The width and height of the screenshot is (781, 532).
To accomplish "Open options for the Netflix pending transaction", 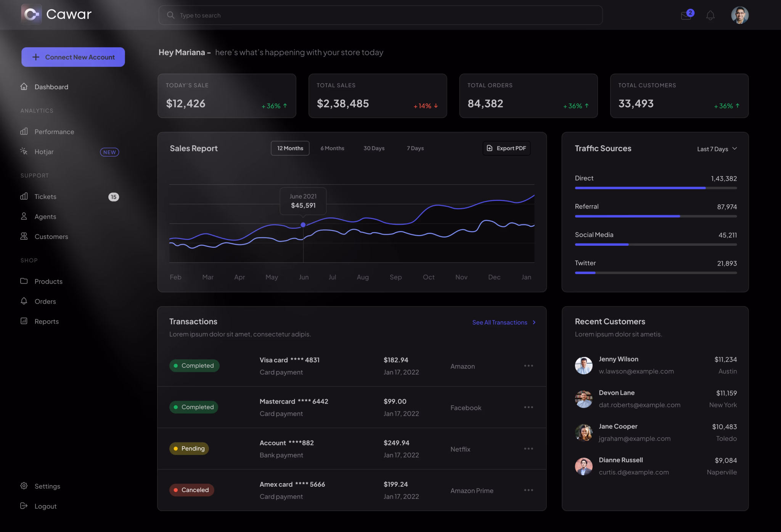I will pos(529,449).
